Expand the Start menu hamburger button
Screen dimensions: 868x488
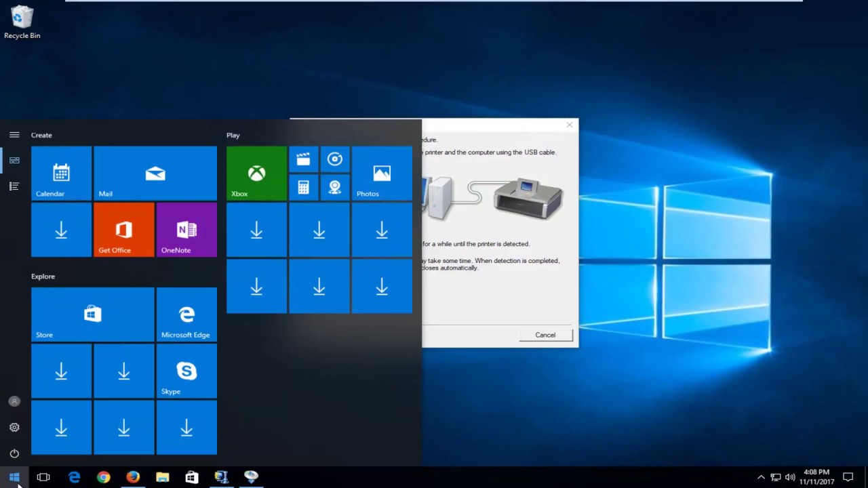pos(14,135)
